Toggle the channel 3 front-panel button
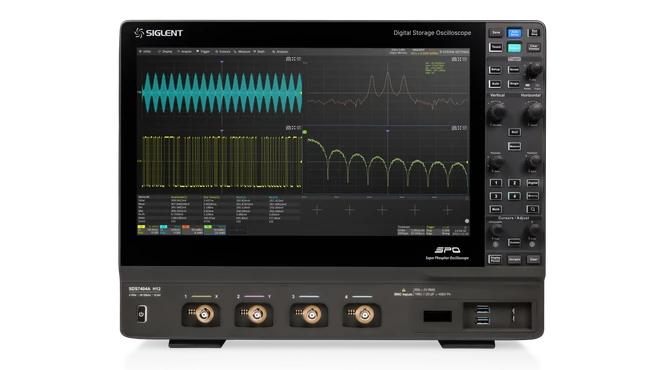The image size is (660, 370). click(496, 196)
